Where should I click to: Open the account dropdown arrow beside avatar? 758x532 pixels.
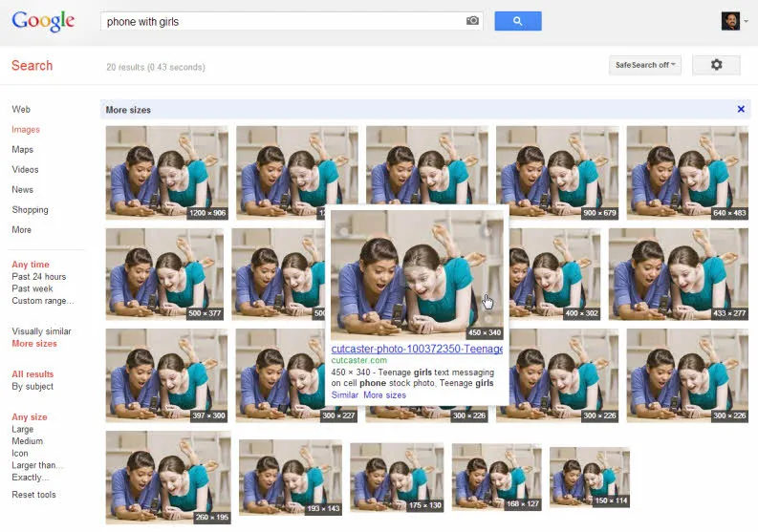(x=746, y=21)
